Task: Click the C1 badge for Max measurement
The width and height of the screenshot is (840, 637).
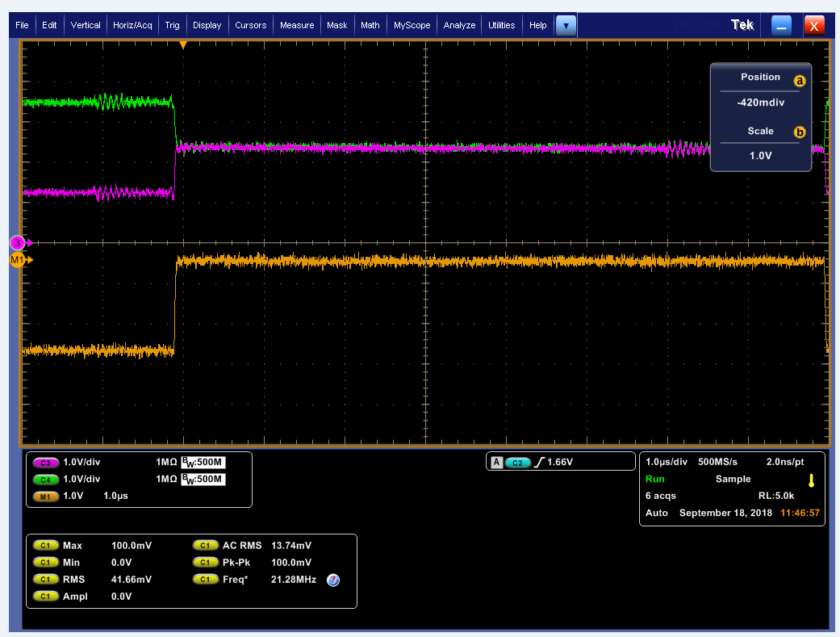Action: [45, 545]
